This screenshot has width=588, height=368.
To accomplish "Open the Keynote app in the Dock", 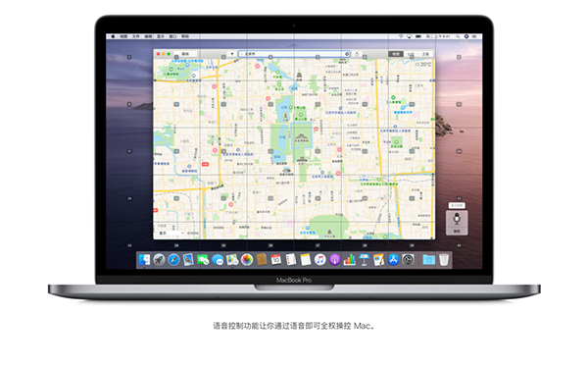I will [x=365, y=259].
